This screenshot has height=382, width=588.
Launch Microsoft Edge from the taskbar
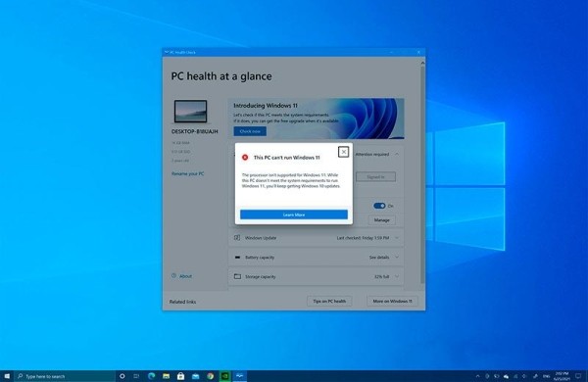pyautogui.click(x=152, y=376)
